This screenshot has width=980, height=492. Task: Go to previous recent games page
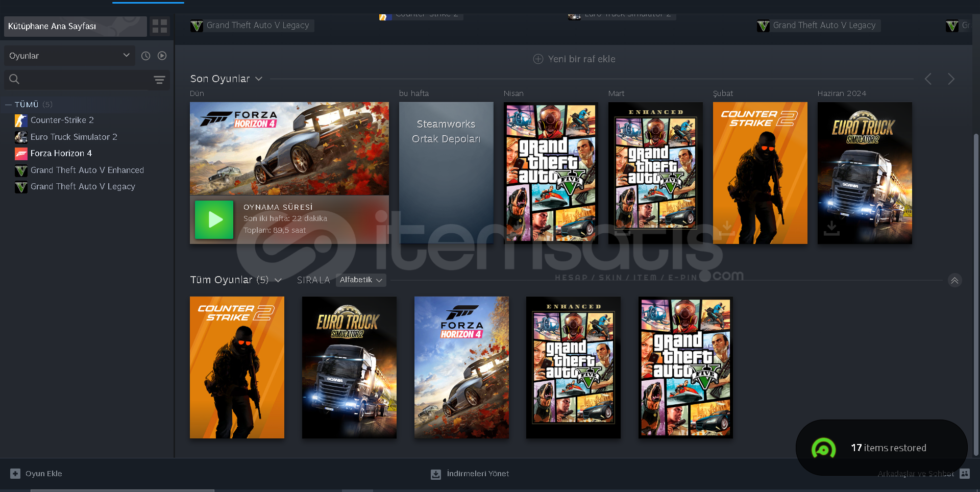[928, 79]
